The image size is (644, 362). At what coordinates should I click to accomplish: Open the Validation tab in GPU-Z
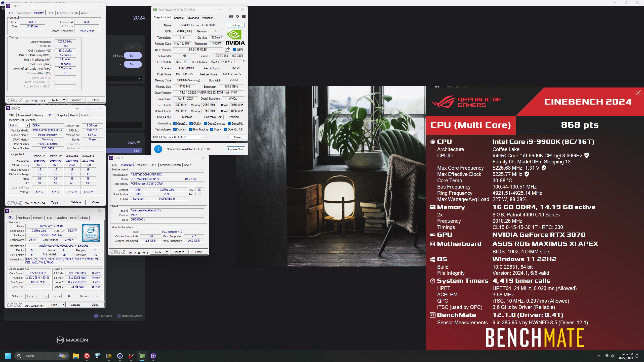[x=208, y=18]
